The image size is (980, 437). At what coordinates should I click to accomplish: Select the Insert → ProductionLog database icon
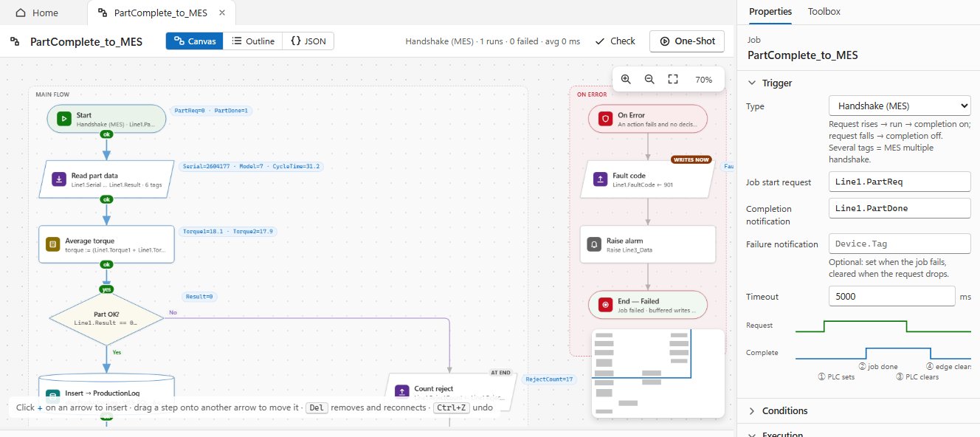click(52, 396)
